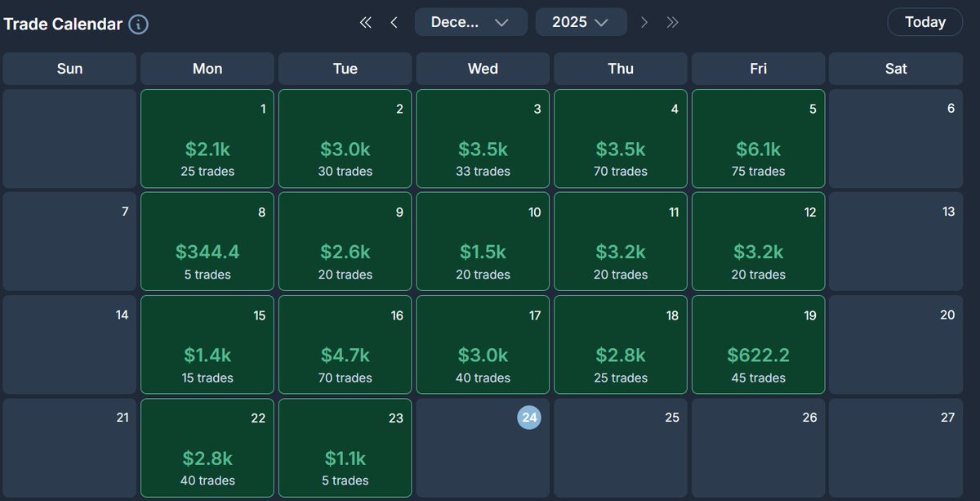Click the Fri column header

pos(759,69)
